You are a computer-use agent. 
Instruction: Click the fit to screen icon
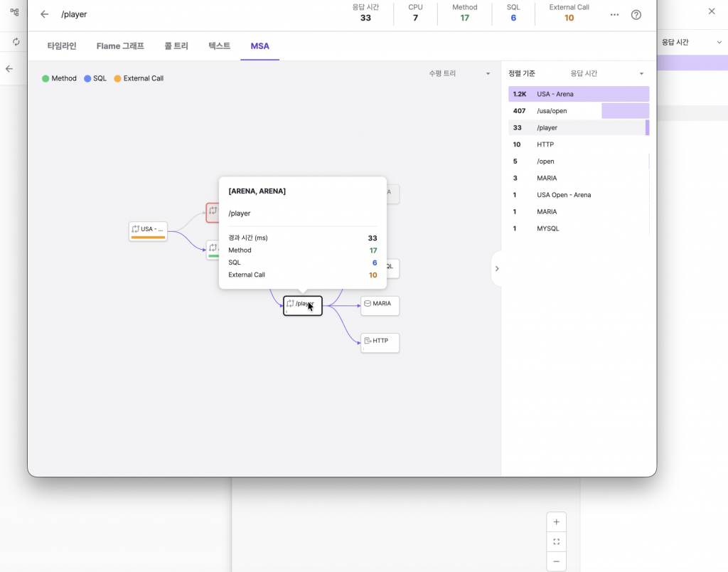point(556,542)
